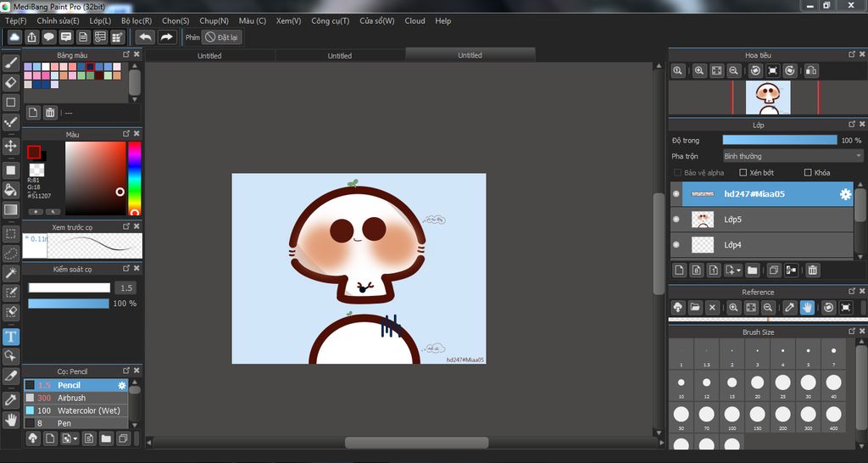The width and height of the screenshot is (868, 463).
Task: Click brush size value field 1.5
Action: pyautogui.click(x=126, y=288)
